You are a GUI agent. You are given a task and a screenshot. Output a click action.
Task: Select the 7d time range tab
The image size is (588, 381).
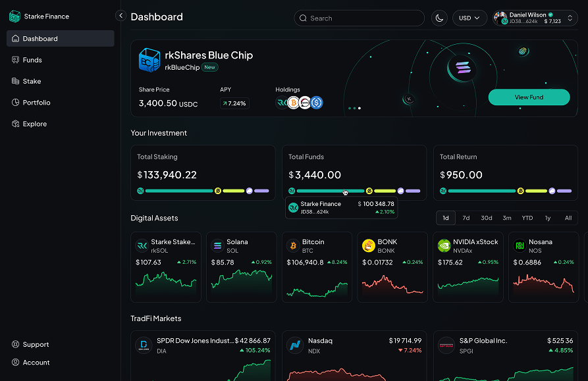click(x=466, y=218)
